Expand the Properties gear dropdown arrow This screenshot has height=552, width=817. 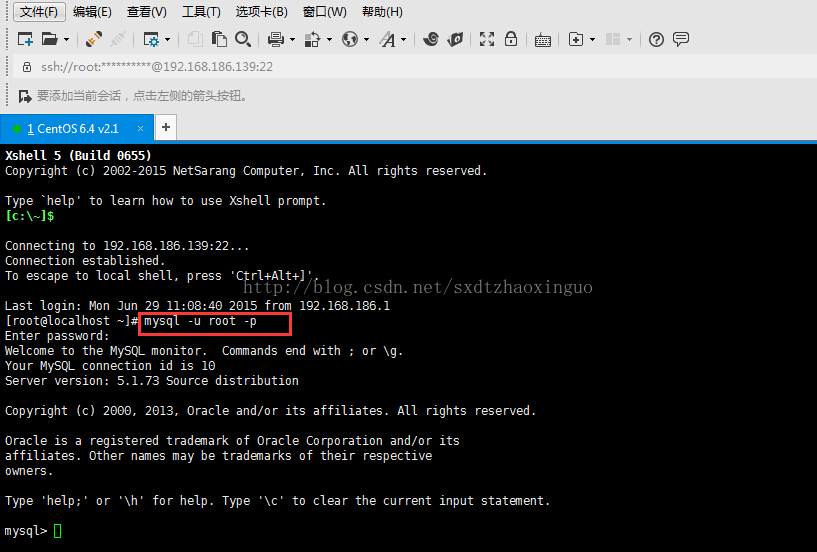[167, 39]
